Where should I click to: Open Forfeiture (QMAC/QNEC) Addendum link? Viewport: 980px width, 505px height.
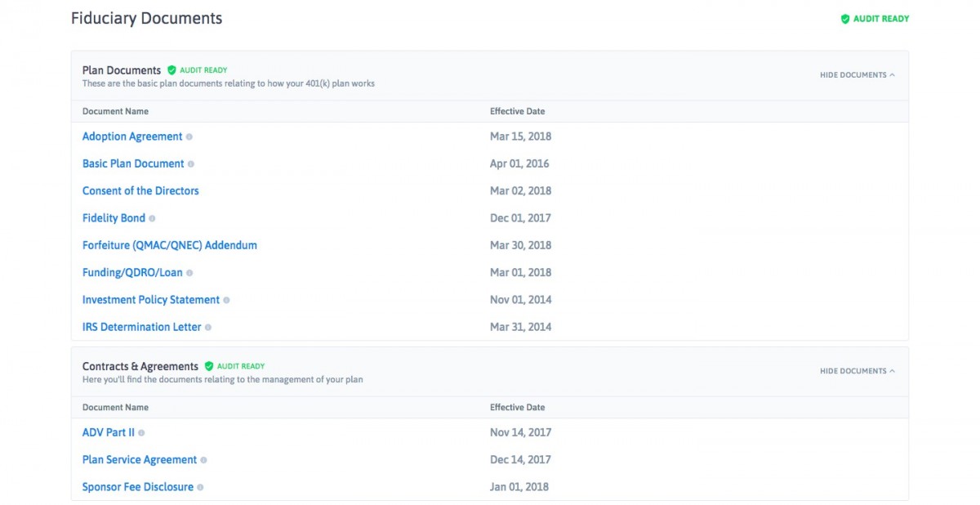pyautogui.click(x=169, y=245)
